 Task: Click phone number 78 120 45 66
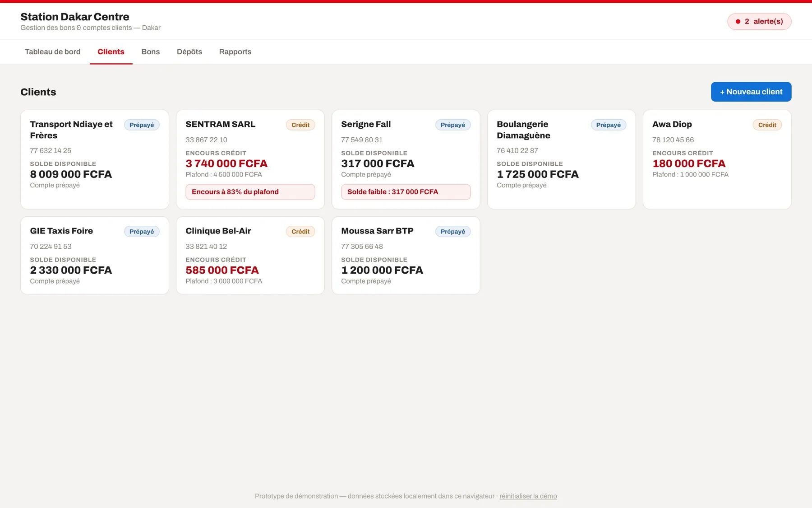(673, 140)
